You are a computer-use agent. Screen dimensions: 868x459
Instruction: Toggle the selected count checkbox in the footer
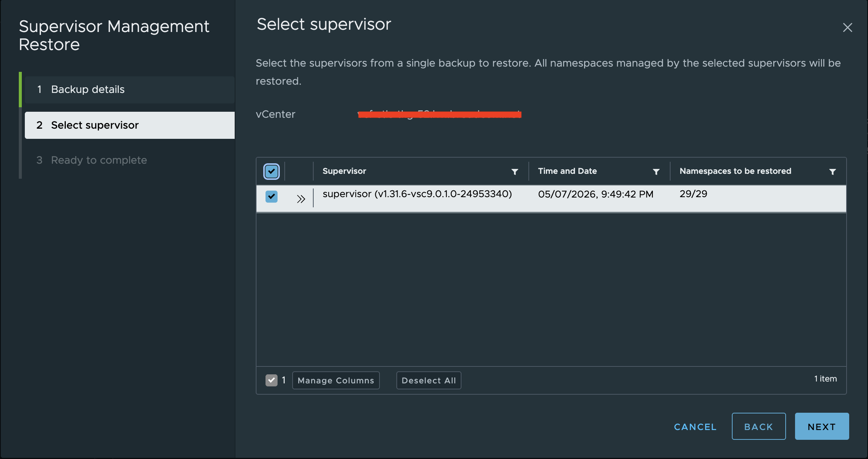(272, 380)
